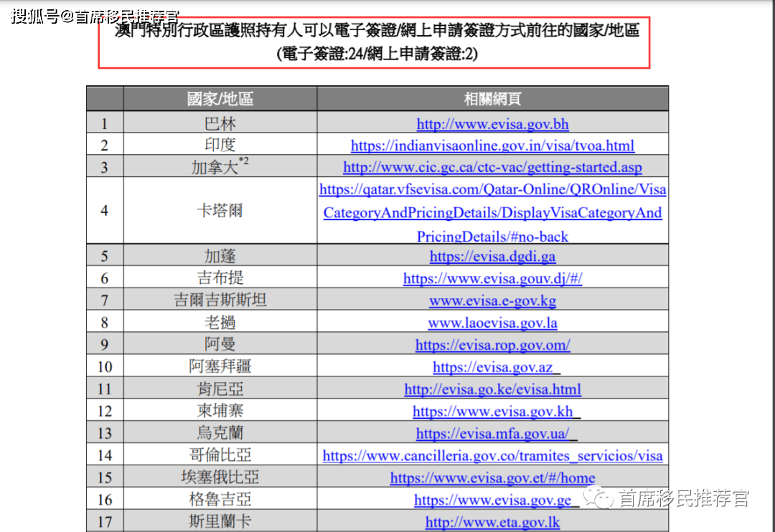Open the Bahrain evisa.gov.bh link

pos(492,124)
